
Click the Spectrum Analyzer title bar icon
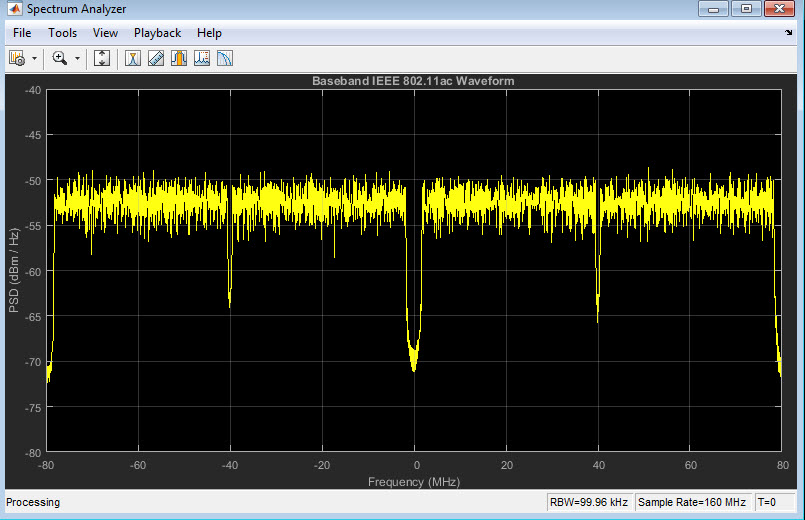point(14,10)
